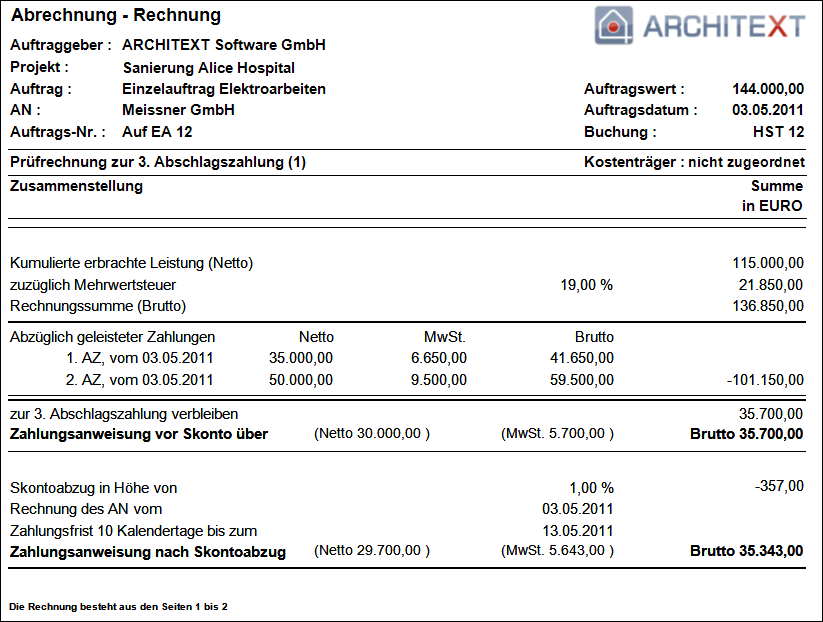The height and width of the screenshot is (622, 823).
Task: Click the amount 115.000,00
Action: [768, 262]
